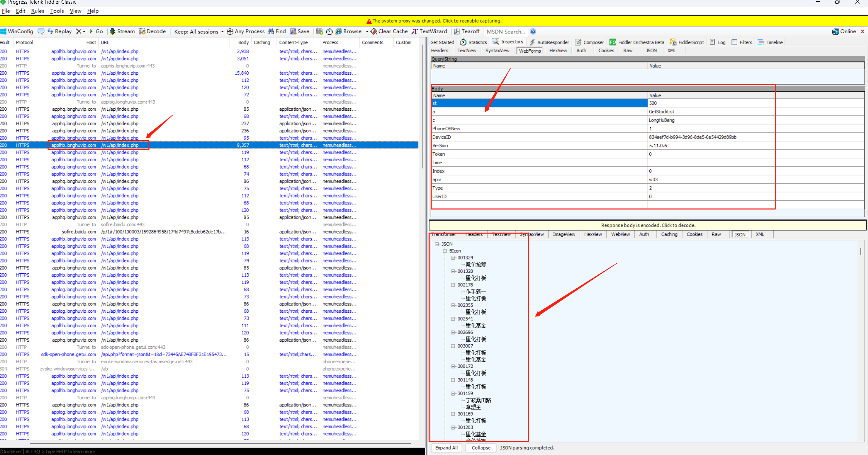This screenshot has width=868, height=455.
Task: Click the Collapse button
Action: (x=481, y=448)
